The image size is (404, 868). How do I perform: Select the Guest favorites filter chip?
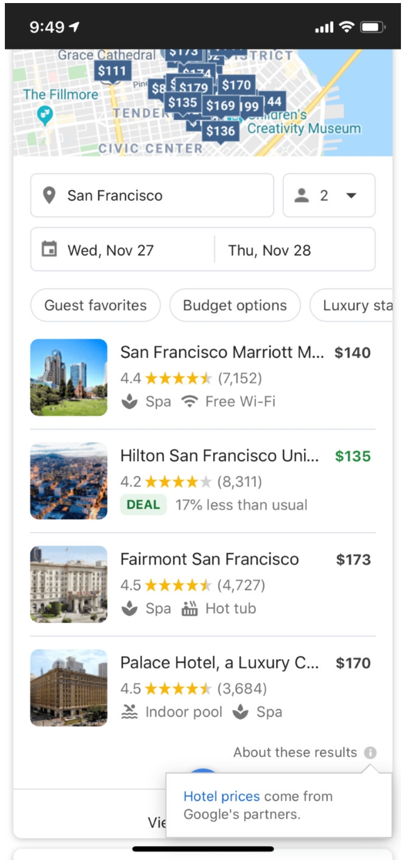96,305
